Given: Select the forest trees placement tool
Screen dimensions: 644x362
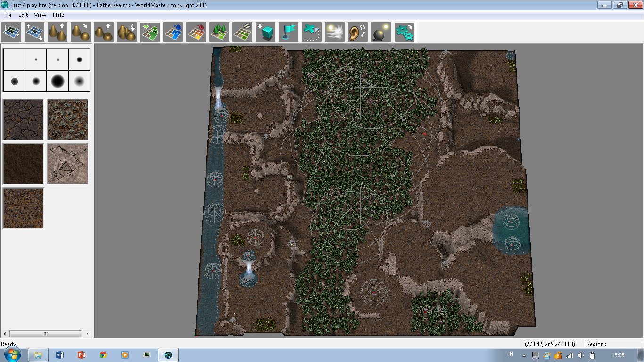Looking at the screenshot, I should point(219,33).
